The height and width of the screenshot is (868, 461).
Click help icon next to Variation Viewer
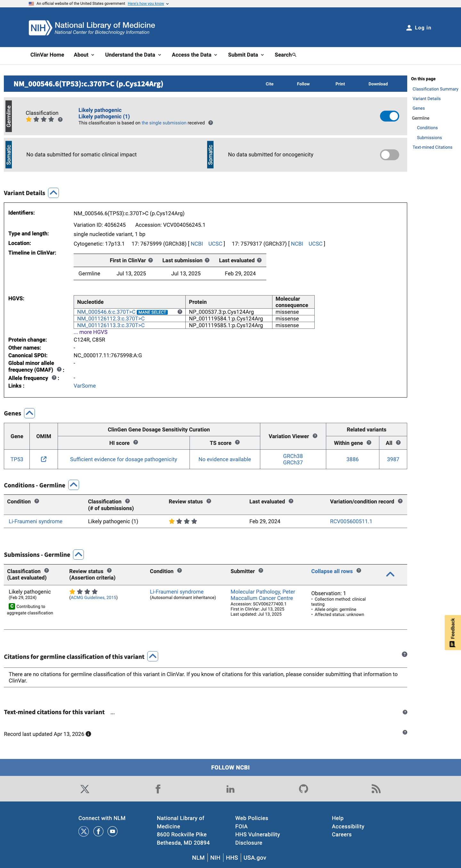point(315,436)
